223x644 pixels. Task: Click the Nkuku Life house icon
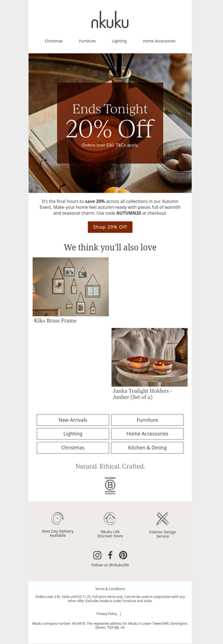pos(110,518)
